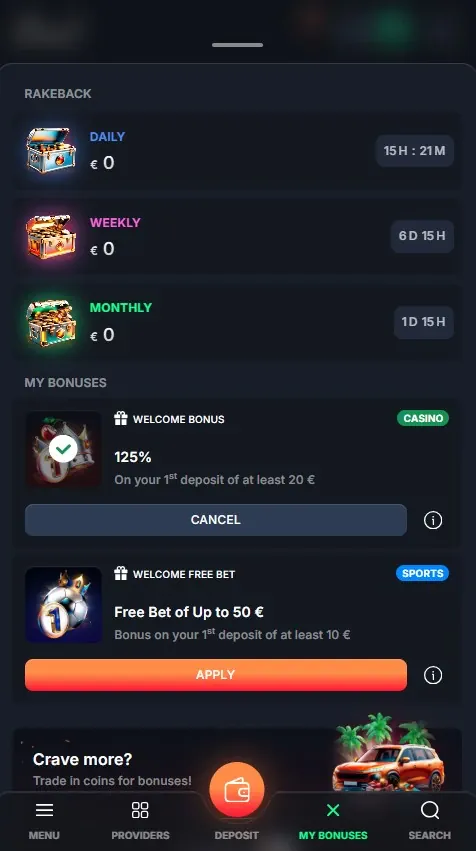Click the Daily timer showing 15H : 21M
476x851 pixels.
click(x=415, y=150)
